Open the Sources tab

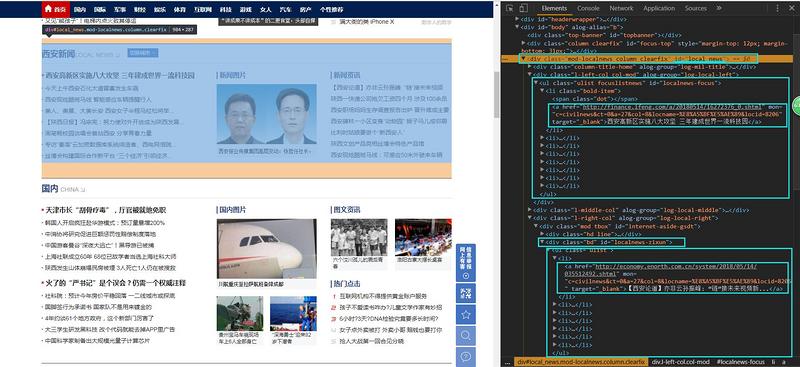(x=695, y=8)
